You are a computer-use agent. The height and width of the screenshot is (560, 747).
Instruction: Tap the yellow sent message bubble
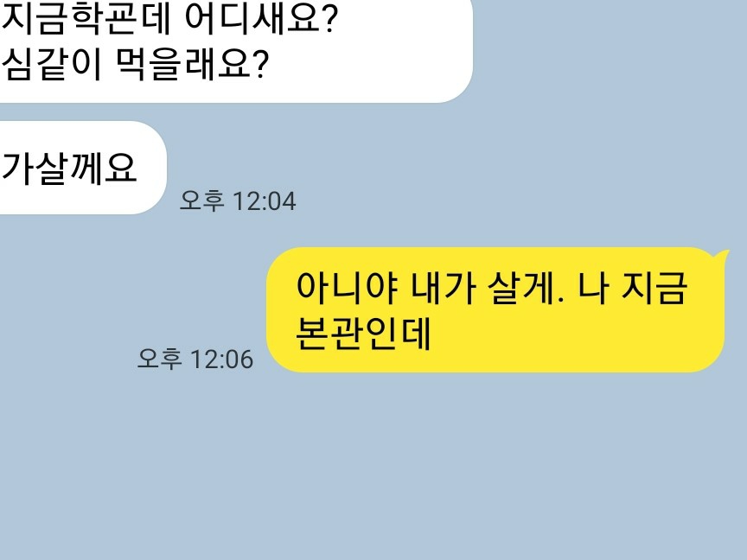click(x=495, y=310)
